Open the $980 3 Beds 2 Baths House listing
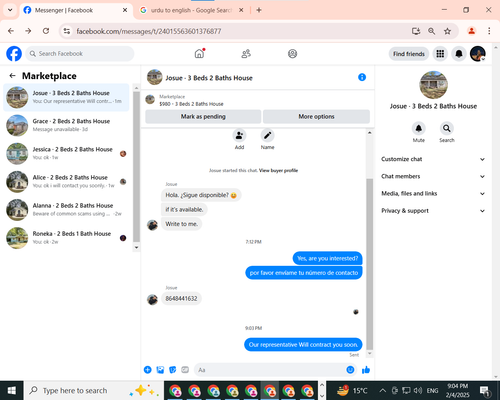 [x=191, y=104]
